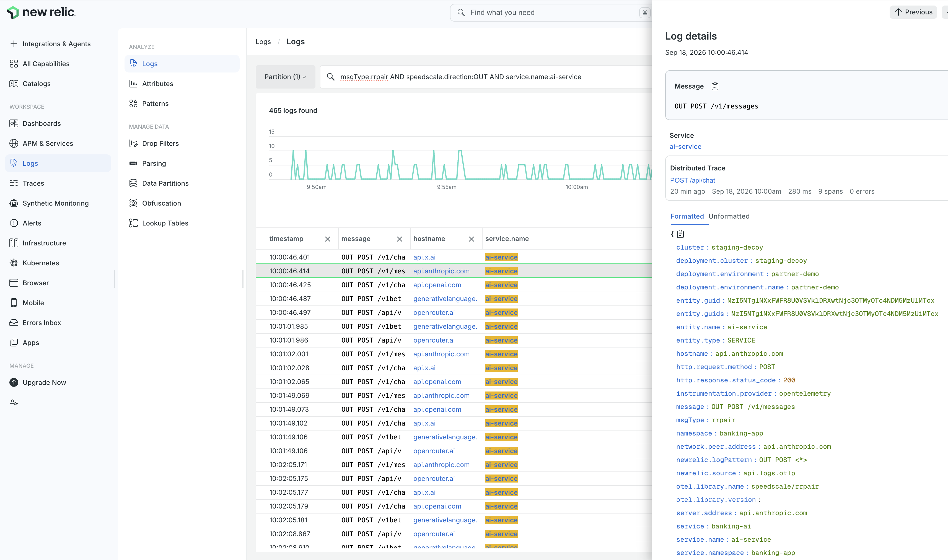Viewport: 948px width, 560px height.
Task: Click the 465 logs found label
Action: click(293, 111)
